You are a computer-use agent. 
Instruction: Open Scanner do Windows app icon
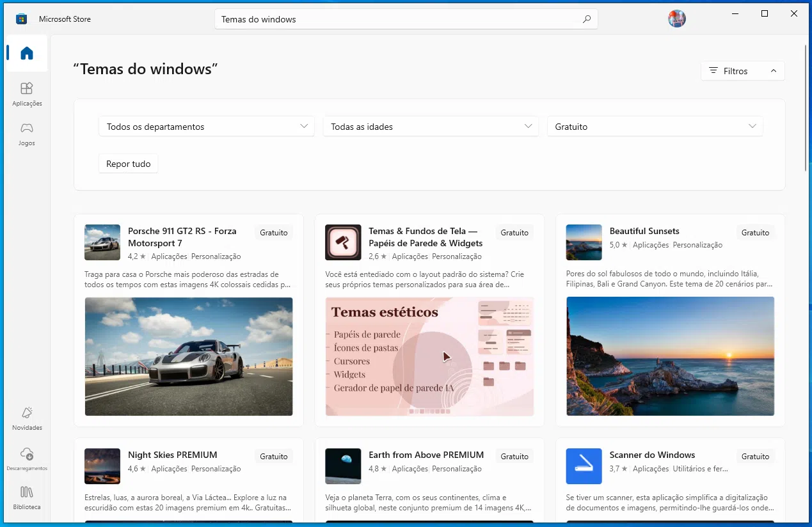tap(584, 466)
